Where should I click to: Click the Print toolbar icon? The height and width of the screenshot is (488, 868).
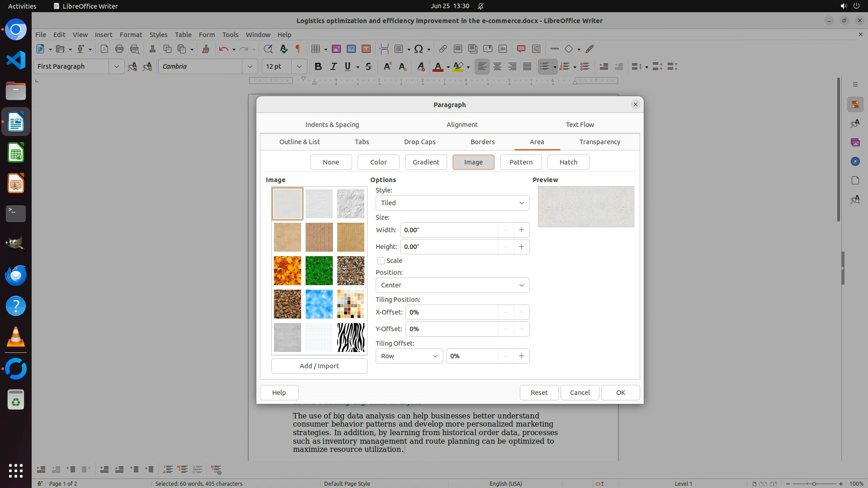pos(119,49)
